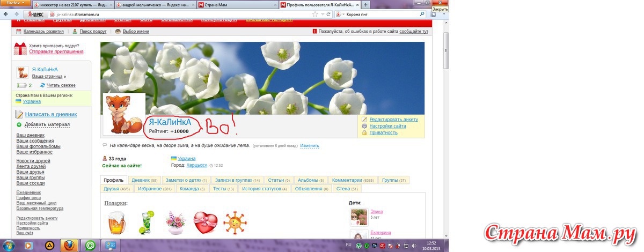644x252 pixels.
Task: Click the smiling sun gift icon
Action: click(x=235, y=223)
